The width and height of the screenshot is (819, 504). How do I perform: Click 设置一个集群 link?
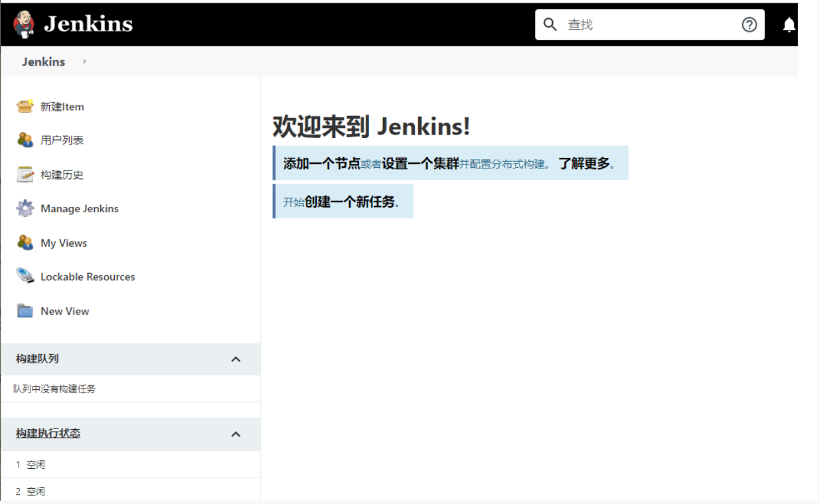pyautogui.click(x=420, y=163)
